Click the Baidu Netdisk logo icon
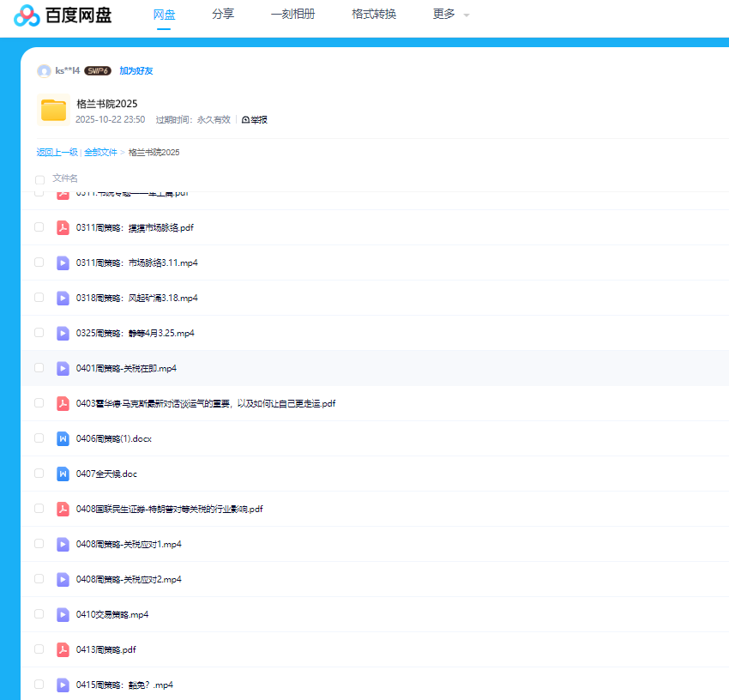This screenshot has width=729, height=700. point(26,15)
